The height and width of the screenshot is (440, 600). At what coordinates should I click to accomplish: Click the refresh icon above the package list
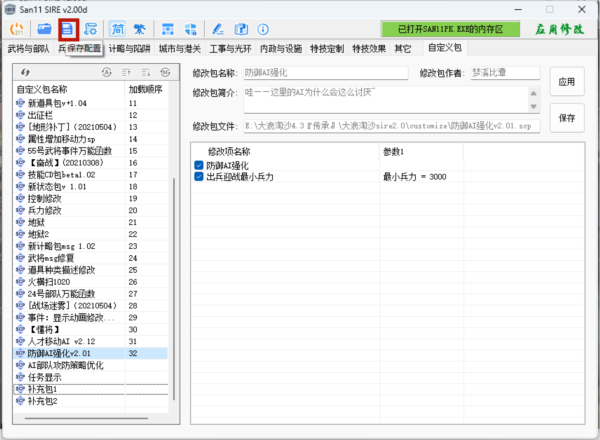click(x=25, y=72)
